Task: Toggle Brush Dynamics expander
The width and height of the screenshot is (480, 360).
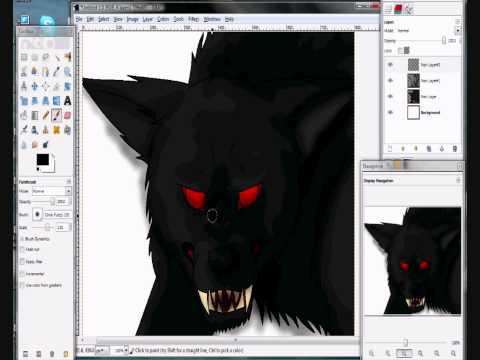Action: tap(22, 239)
